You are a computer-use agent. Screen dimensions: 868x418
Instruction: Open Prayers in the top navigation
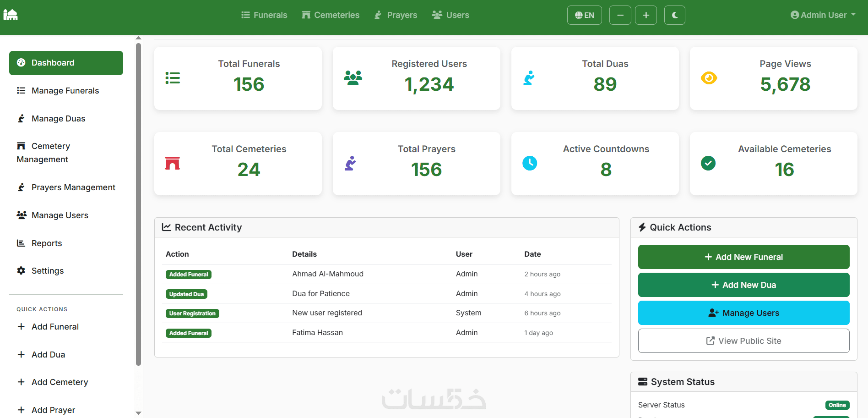(x=396, y=15)
